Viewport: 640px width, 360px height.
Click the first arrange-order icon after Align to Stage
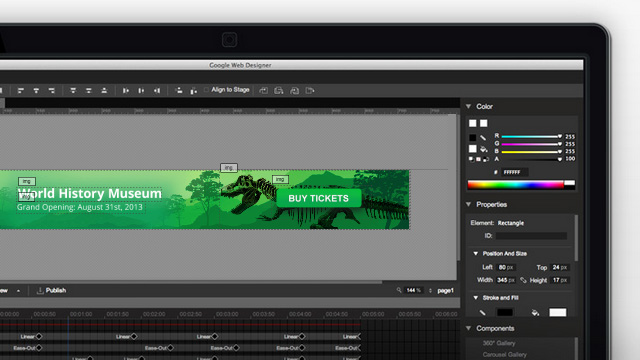[x=264, y=91]
